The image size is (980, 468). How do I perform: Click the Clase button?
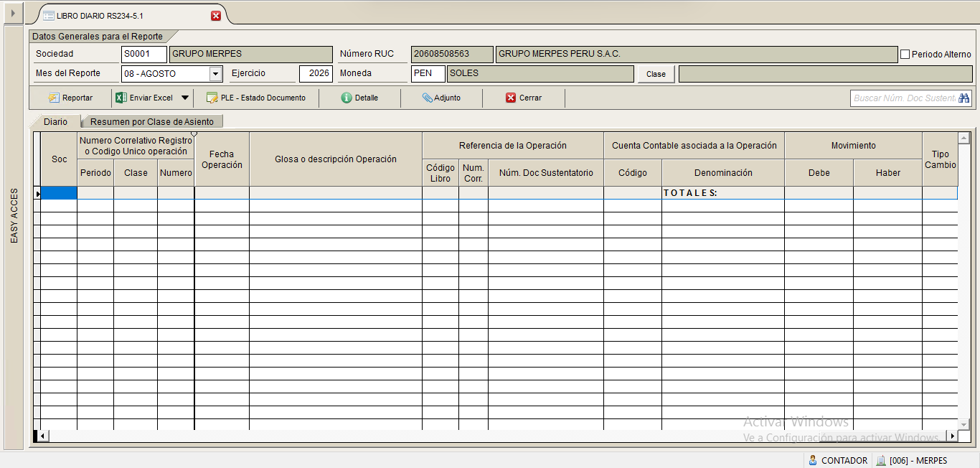coord(656,74)
